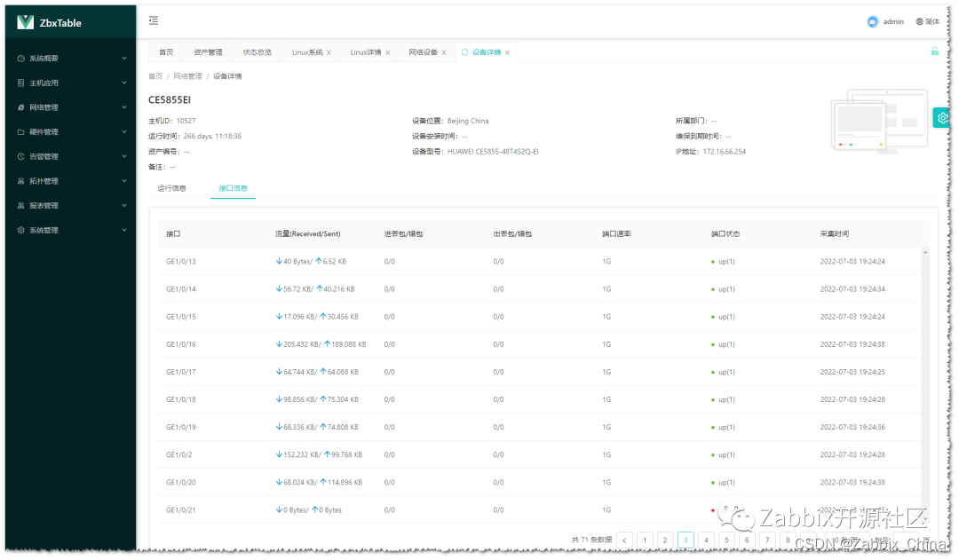Open the 系统管理 gear icon in sidebar
Screen dimensions: 959x560
click(20, 230)
